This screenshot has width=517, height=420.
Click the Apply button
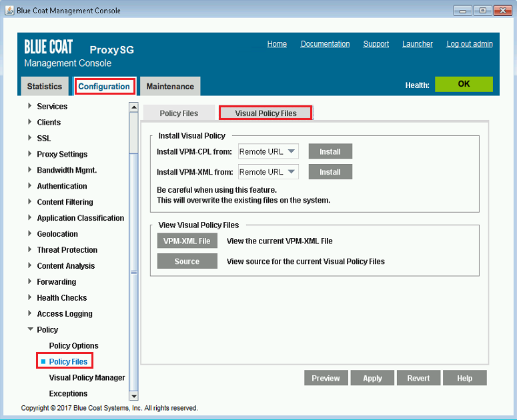tap(372, 378)
